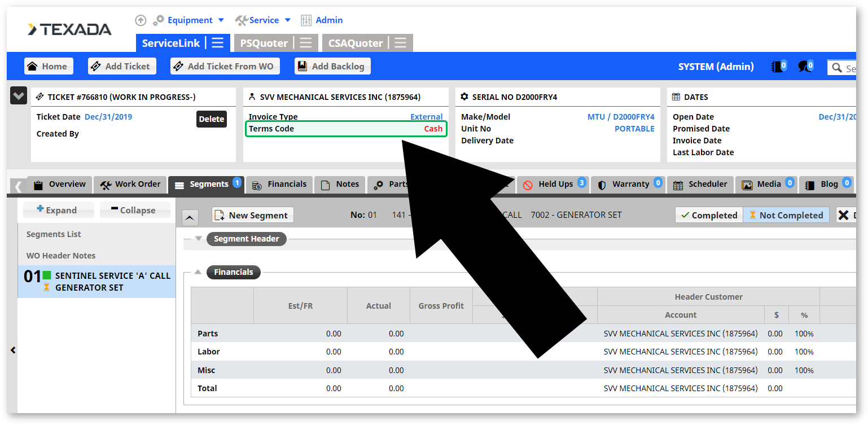Image resolution: width=868 pixels, height=425 pixels.
Task: Click the Total row label
Action: pos(207,388)
